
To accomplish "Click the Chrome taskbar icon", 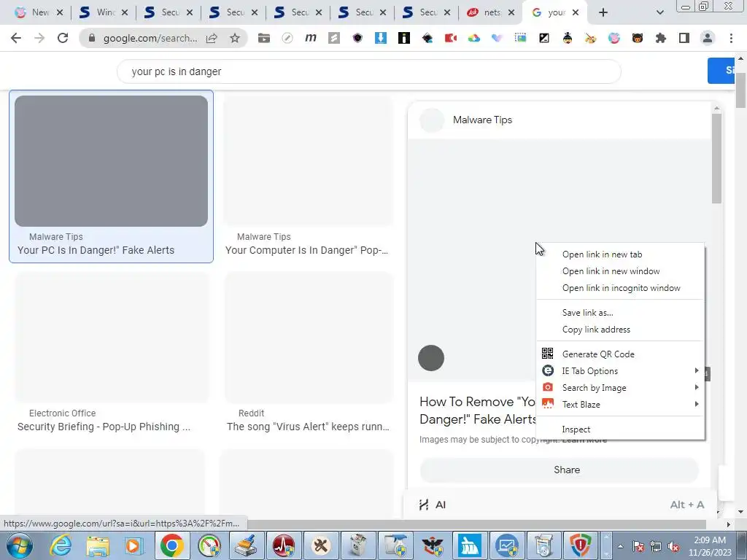I will [x=171, y=545].
